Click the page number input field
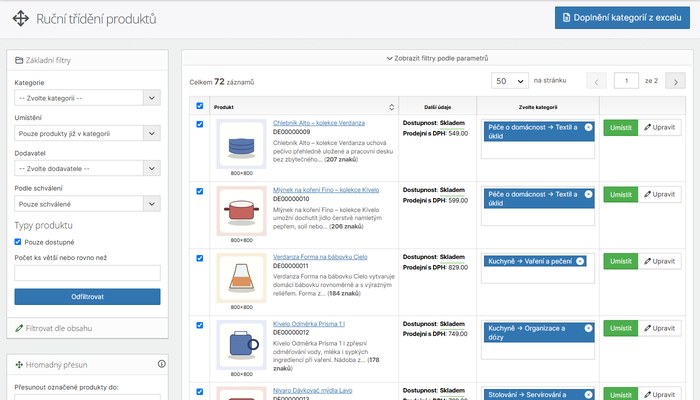The width and height of the screenshot is (700, 400). pyautogui.click(x=626, y=81)
